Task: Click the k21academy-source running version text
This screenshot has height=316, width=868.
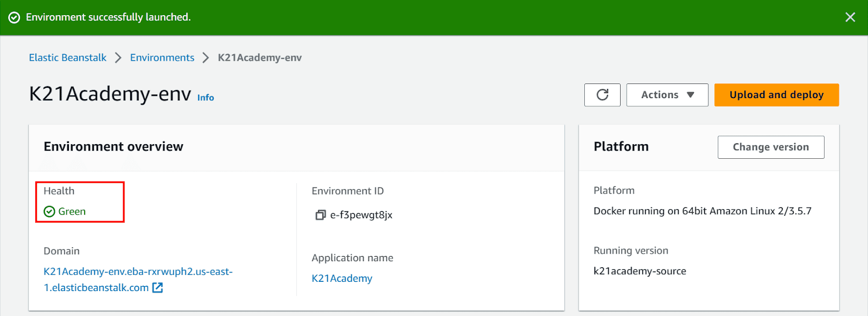Action: [640, 271]
